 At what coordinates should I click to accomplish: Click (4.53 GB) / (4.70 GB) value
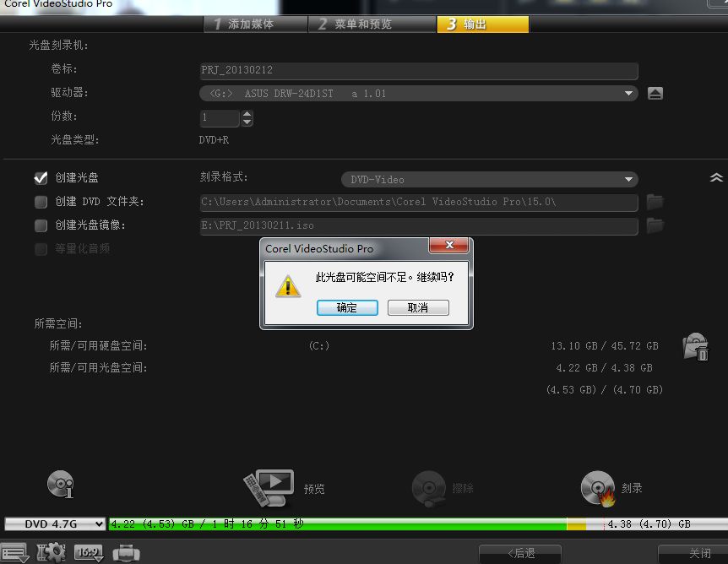tap(605, 389)
